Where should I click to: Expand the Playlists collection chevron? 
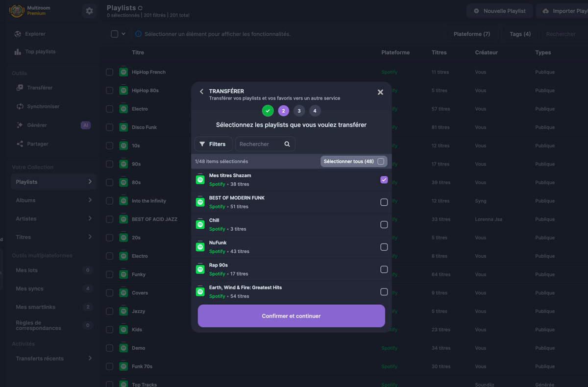(x=90, y=182)
